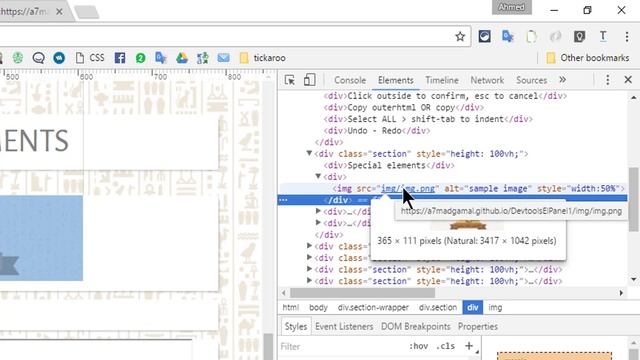Select html in the breadcrumb
This screenshot has height=360, width=640.
pyautogui.click(x=290, y=307)
